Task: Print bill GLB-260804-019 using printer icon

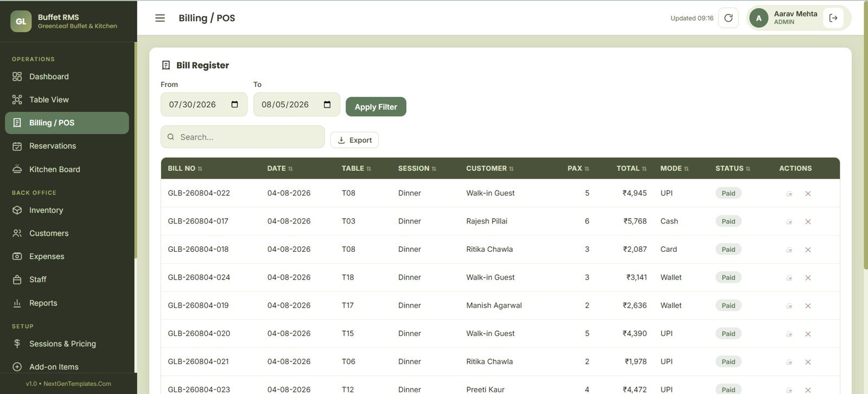Action: pos(789,306)
